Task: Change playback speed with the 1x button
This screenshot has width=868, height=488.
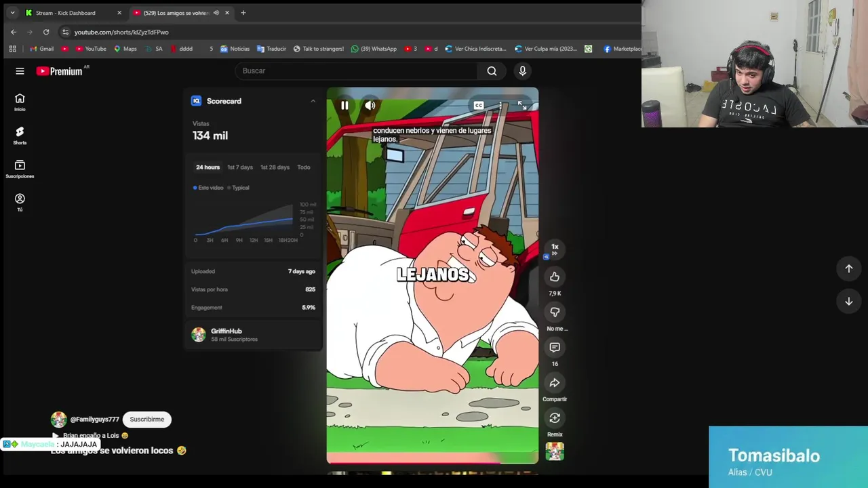Action: click(x=555, y=249)
